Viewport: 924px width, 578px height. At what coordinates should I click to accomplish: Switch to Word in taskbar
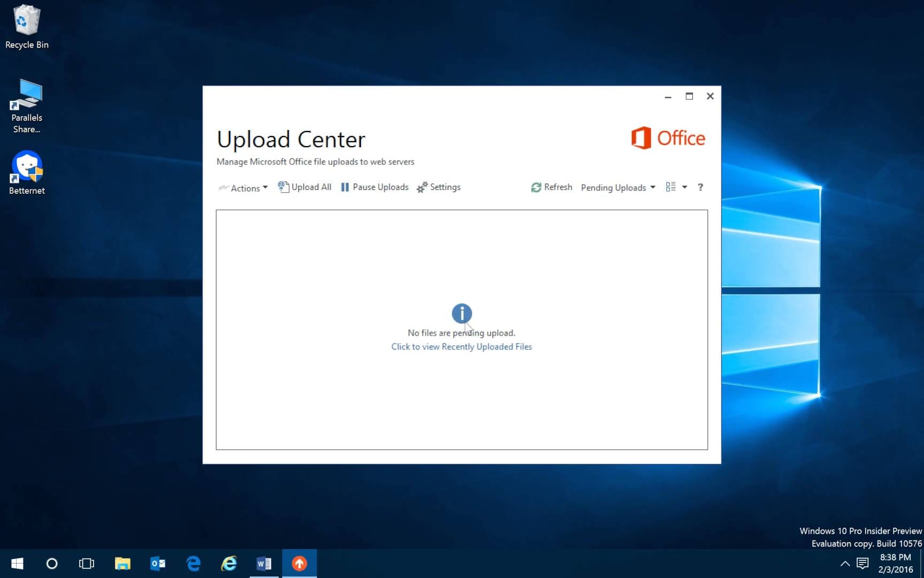(264, 564)
